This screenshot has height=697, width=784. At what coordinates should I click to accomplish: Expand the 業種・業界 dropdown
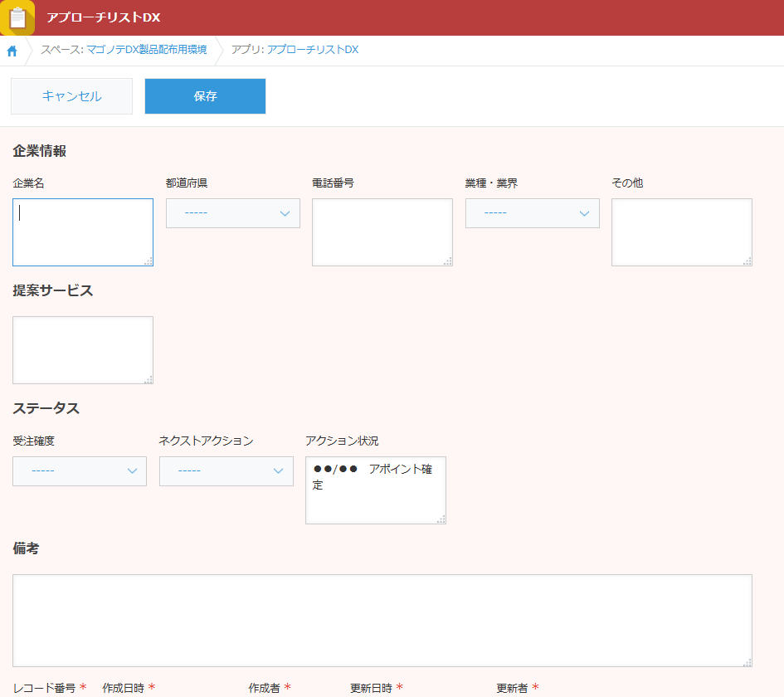(533, 213)
